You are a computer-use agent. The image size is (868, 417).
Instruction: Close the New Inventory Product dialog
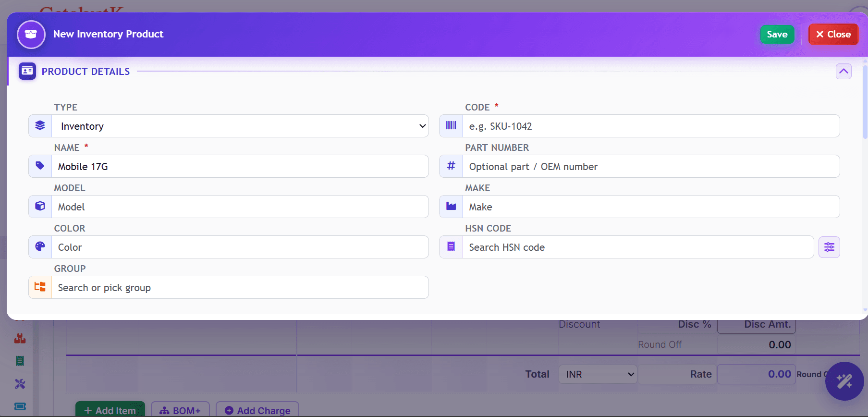pyautogui.click(x=833, y=34)
